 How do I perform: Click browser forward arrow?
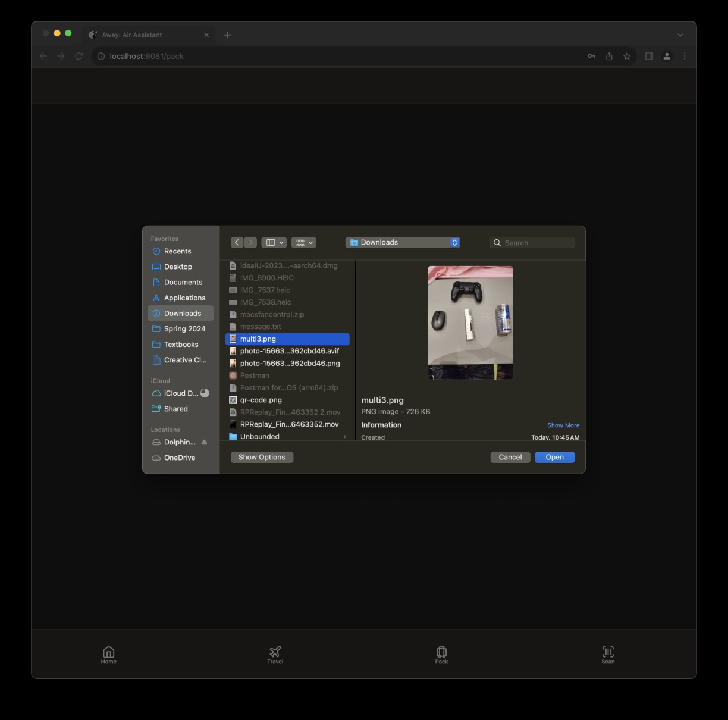click(61, 56)
